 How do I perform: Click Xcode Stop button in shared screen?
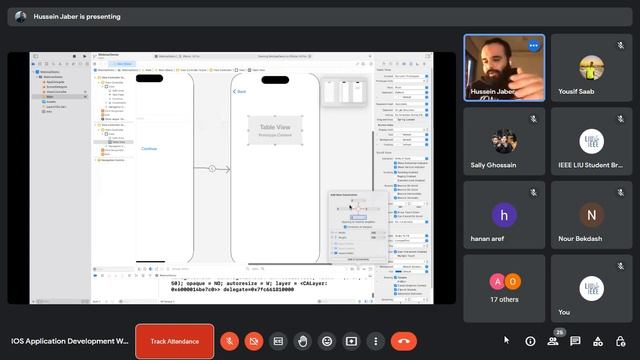[x=74, y=56]
